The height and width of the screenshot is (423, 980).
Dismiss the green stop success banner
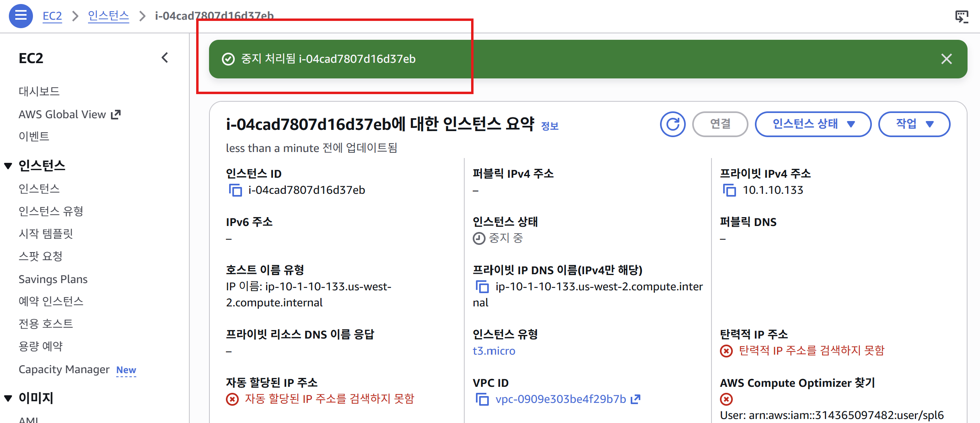click(x=947, y=59)
